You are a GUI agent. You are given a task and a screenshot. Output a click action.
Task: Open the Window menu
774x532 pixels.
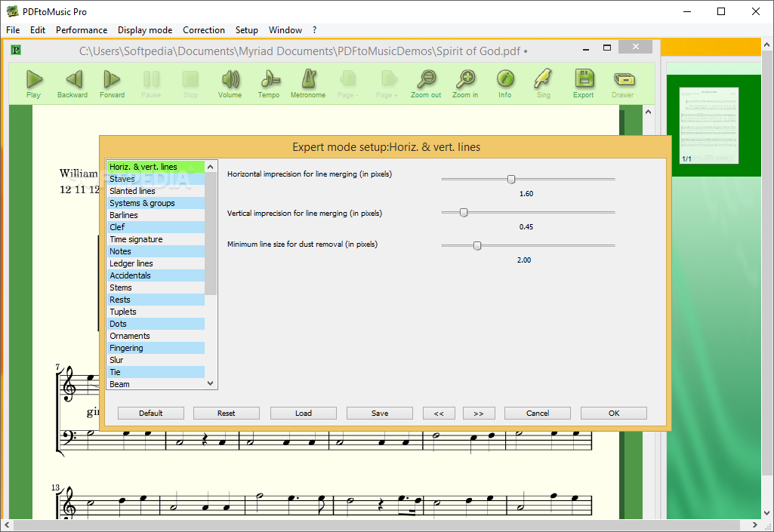(x=285, y=30)
